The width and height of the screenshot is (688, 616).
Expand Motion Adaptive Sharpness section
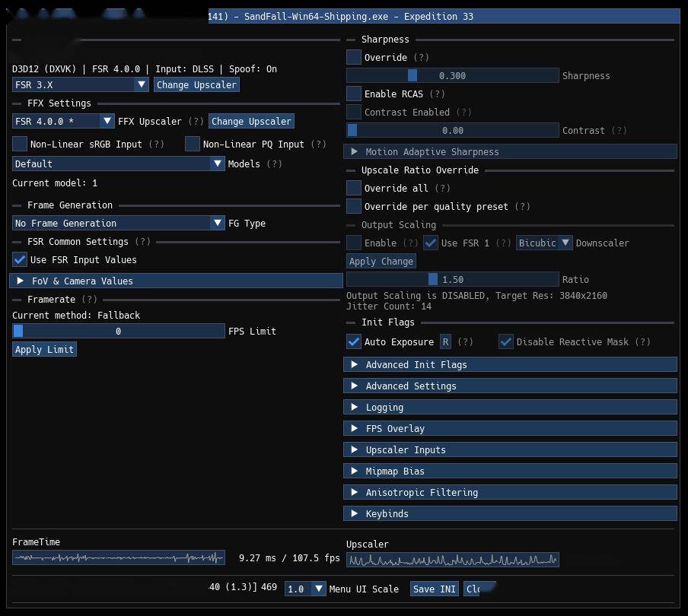(x=511, y=151)
